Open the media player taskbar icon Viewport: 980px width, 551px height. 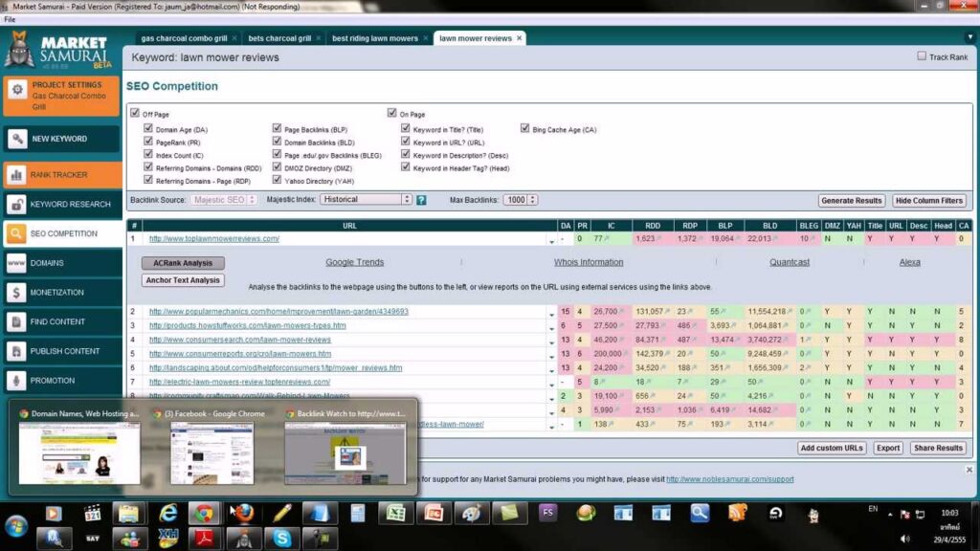[x=54, y=514]
